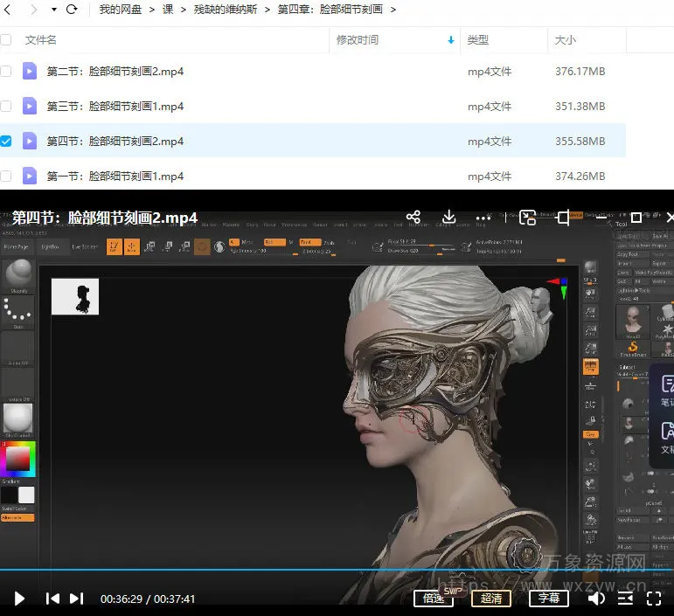This screenshot has width=674, height=616.
Task: Download the video using the download icon
Action: (448, 218)
